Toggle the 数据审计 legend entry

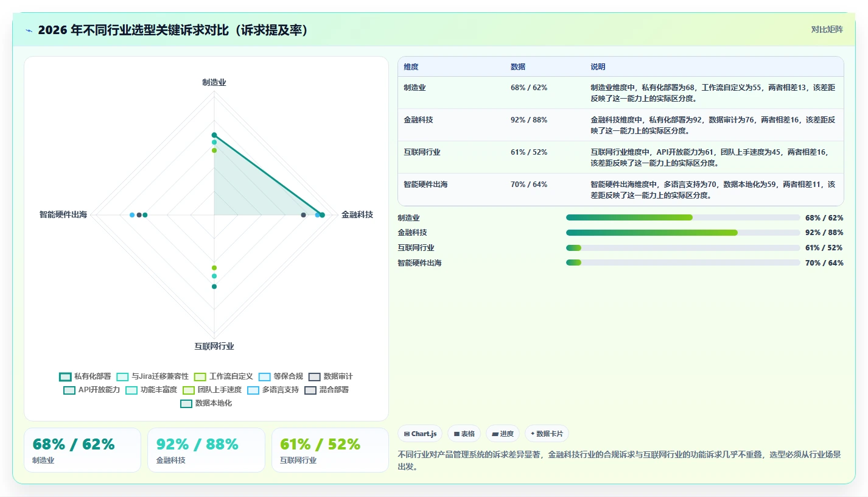click(x=331, y=376)
